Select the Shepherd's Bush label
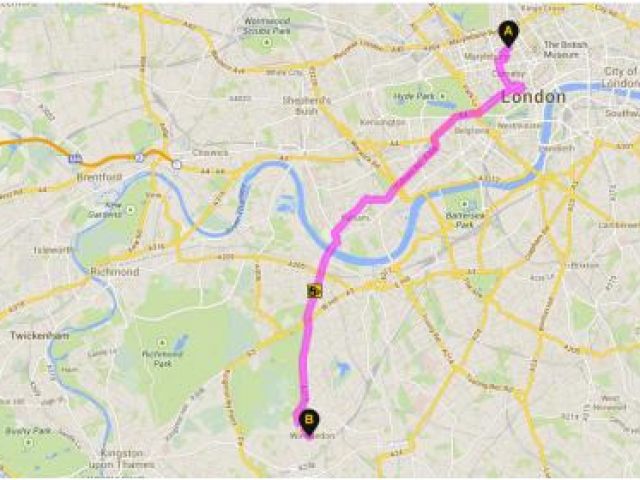 307,105
